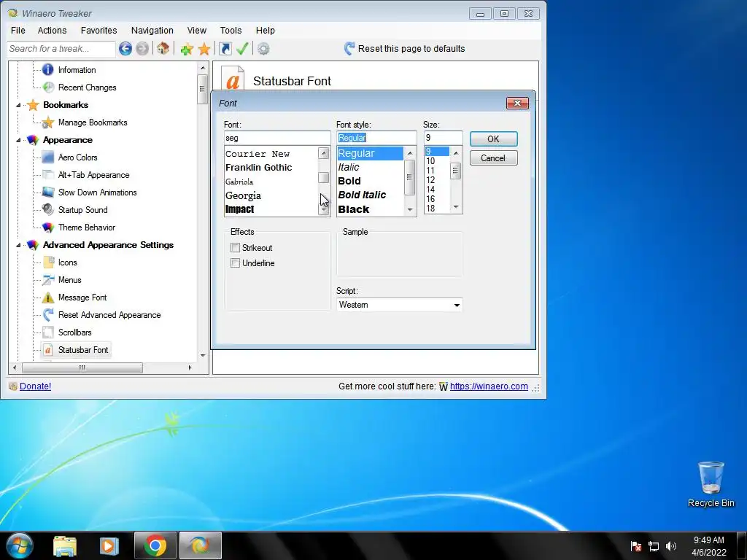Image resolution: width=747 pixels, height=560 pixels.
Task: Select the Menus tweak item
Action: (69, 280)
